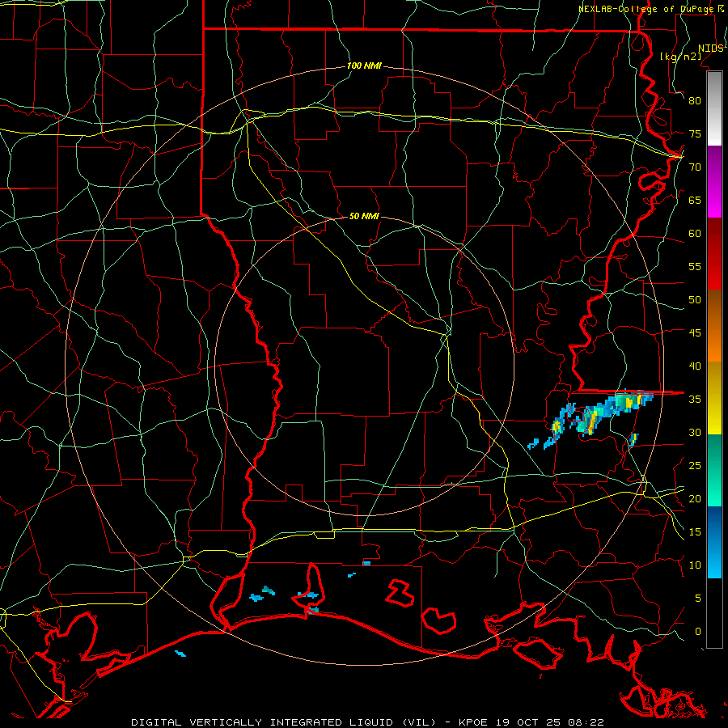Click the 50 NMI range ring label
728x728 pixels.
pos(364,216)
